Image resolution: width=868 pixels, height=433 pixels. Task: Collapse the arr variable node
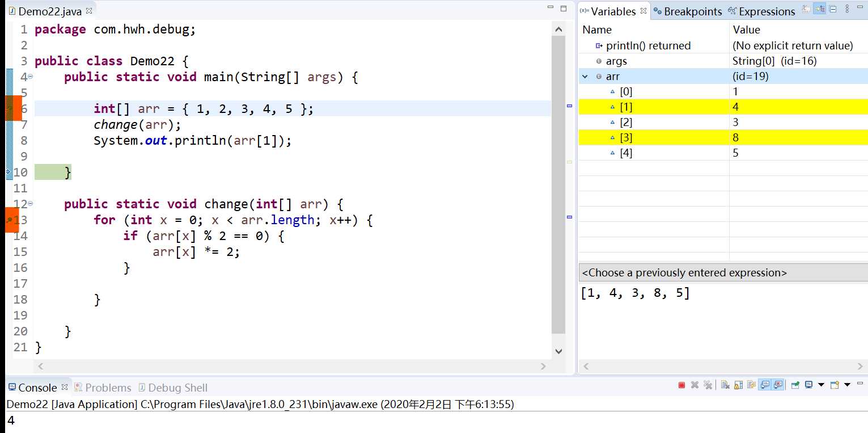tap(585, 76)
